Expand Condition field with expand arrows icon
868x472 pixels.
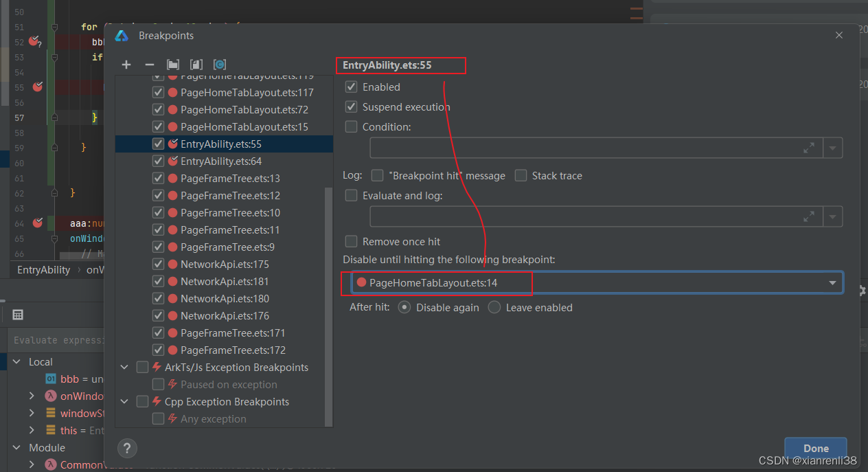(810, 147)
